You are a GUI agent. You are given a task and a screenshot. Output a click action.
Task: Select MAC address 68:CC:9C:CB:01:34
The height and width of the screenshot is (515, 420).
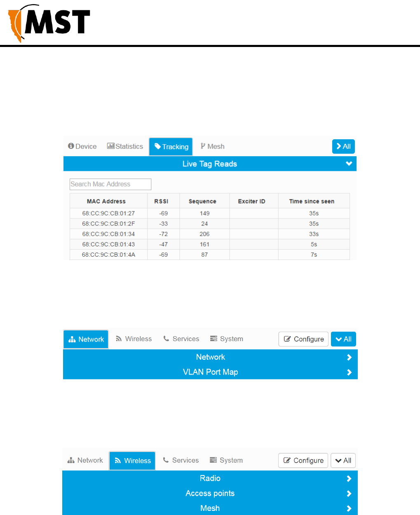coord(108,234)
